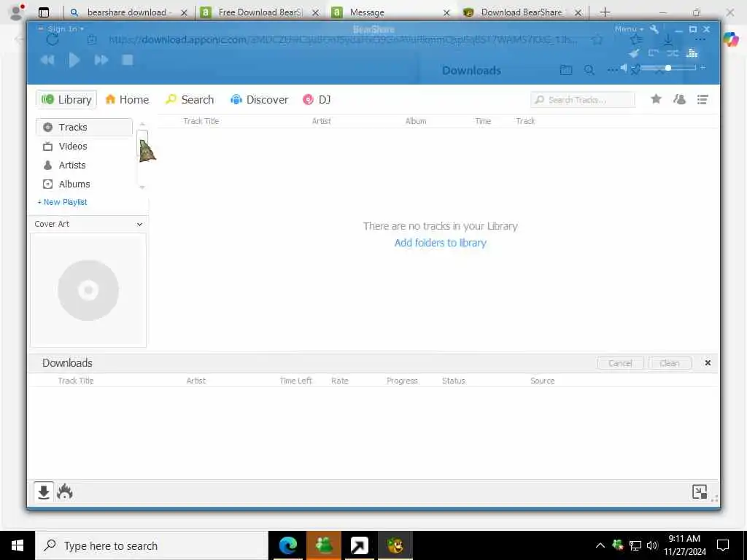Toggle the downloads arrow button at bottom

43,492
